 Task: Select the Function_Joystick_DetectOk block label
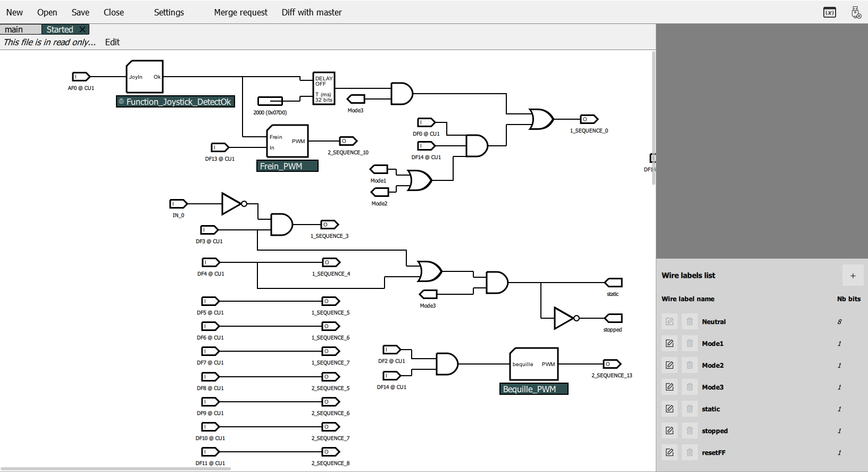(176, 102)
